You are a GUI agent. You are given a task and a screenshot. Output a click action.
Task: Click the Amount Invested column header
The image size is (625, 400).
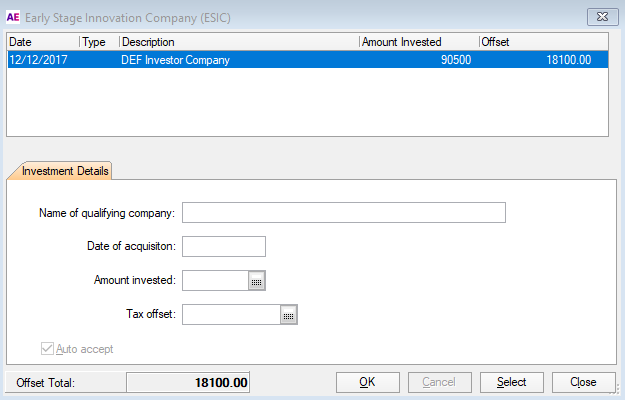(x=418, y=42)
